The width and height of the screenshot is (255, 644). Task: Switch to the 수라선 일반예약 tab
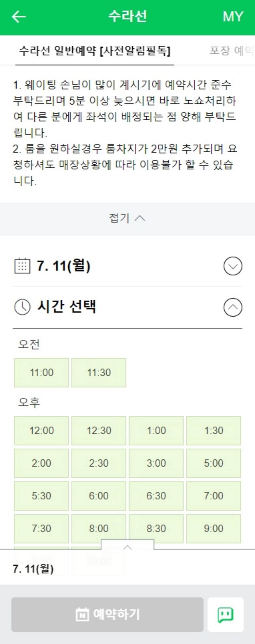click(95, 50)
